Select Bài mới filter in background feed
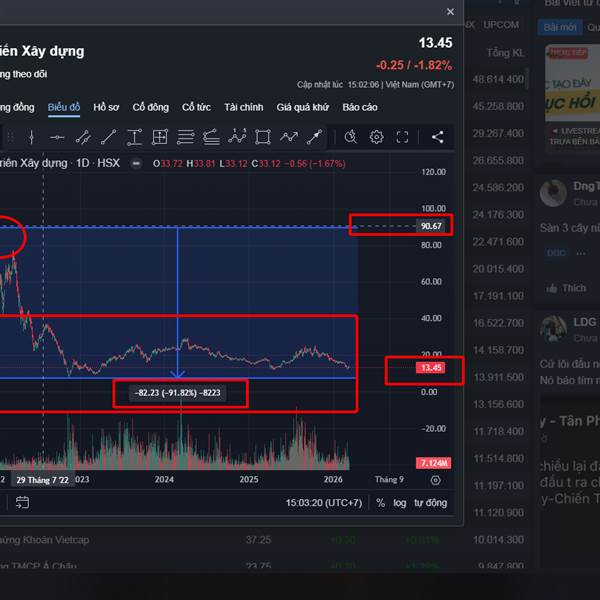The width and height of the screenshot is (600, 600). (560, 27)
